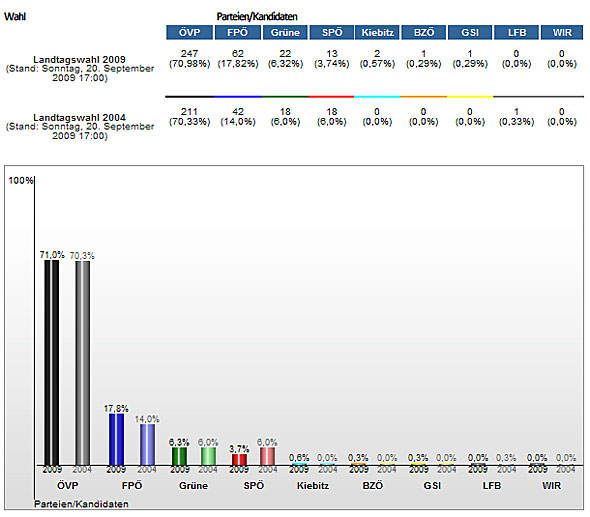Click the light blue FPÖ 2004 bar
The height and width of the screenshot is (517, 590).
coord(147,445)
